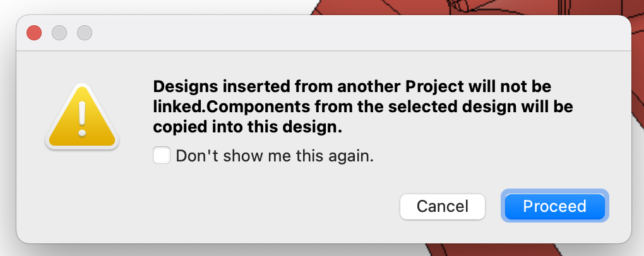
Task: Click "selected design will be" in the message
Action: pyautogui.click(x=480, y=107)
